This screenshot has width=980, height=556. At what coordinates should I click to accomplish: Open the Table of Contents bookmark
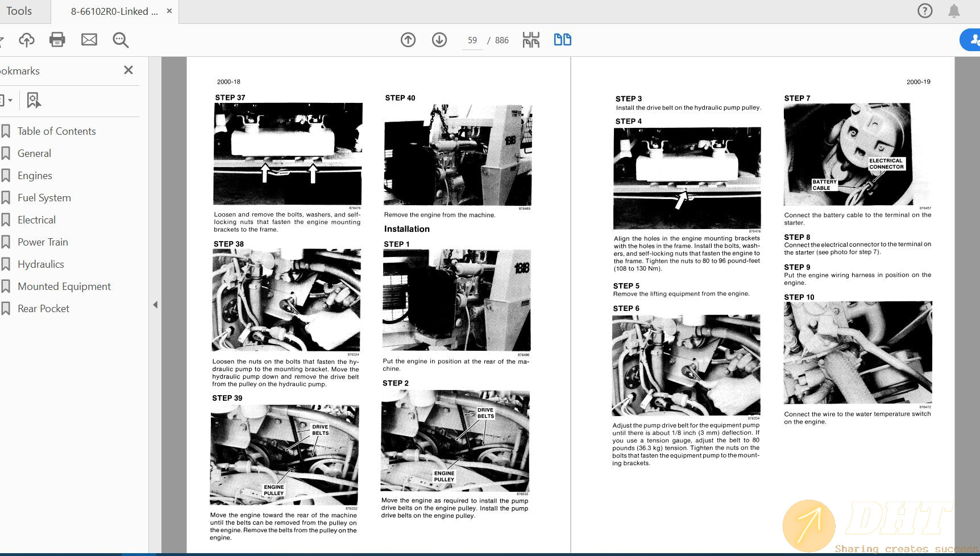tap(56, 131)
